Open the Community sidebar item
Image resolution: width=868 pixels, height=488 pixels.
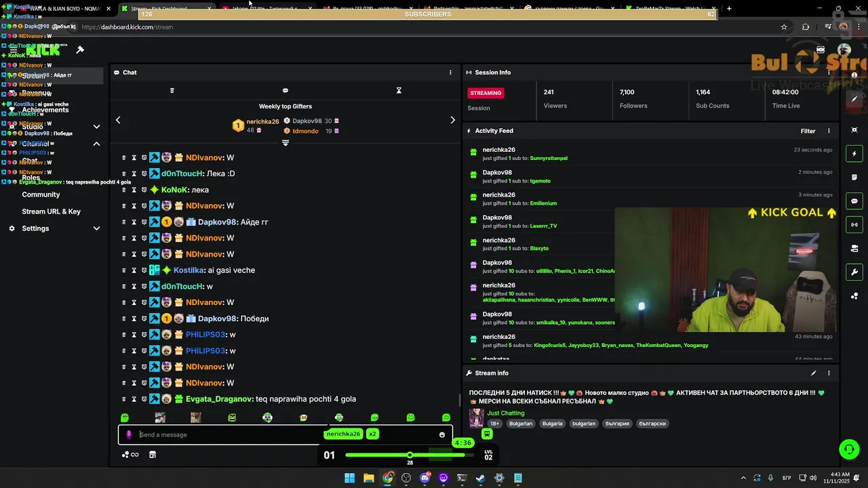41,195
